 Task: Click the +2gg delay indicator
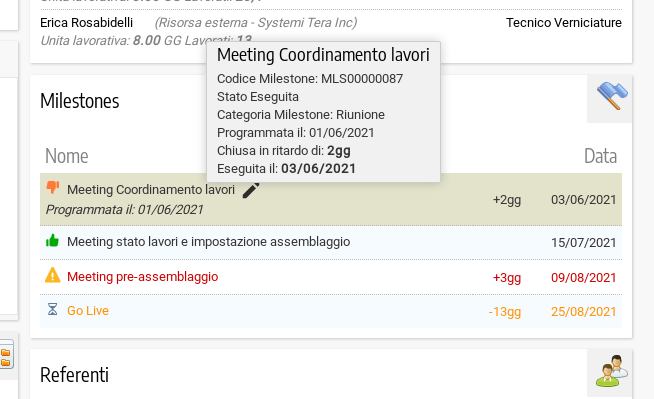507,200
